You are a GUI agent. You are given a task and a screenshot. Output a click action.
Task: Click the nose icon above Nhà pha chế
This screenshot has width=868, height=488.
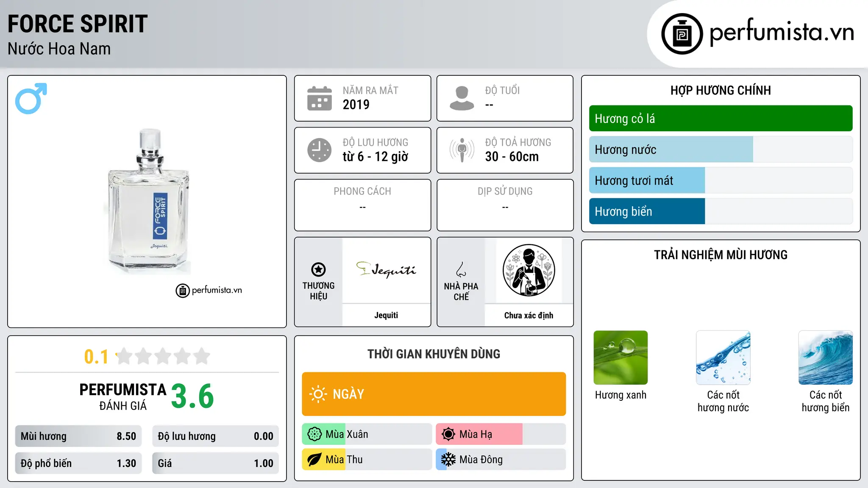(x=461, y=269)
